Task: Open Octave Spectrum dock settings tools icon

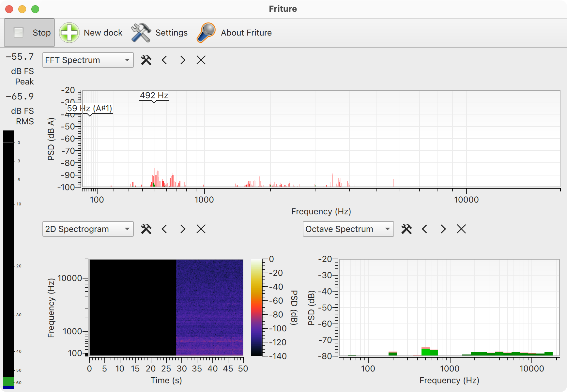Action: (x=406, y=229)
